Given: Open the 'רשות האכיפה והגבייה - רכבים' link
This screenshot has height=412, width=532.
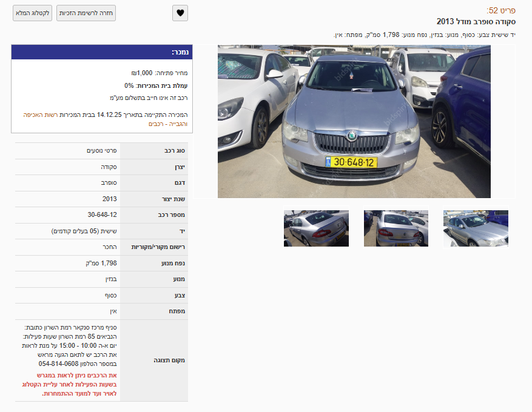Looking at the screenshot, I should coord(105,119).
